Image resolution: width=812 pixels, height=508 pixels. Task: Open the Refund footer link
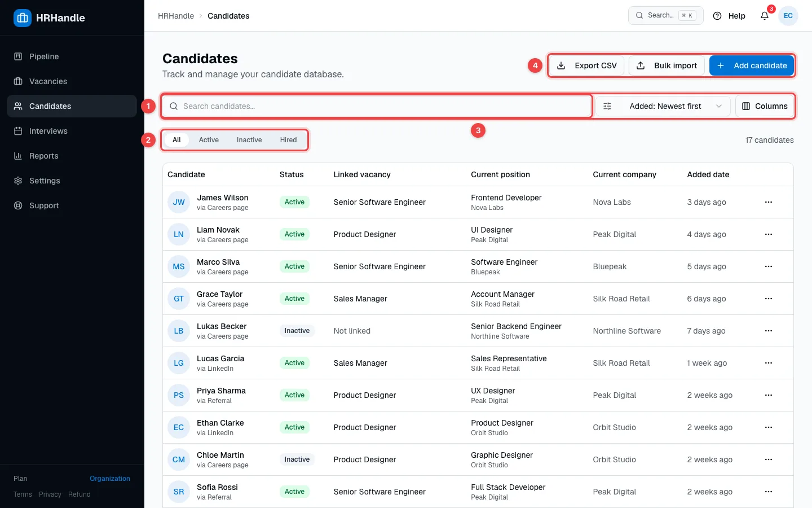tap(80, 494)
